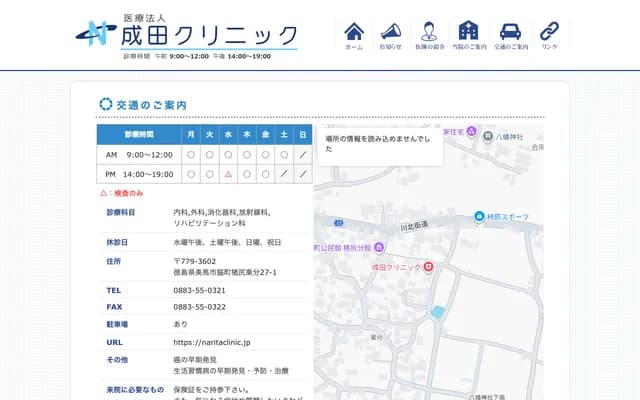
Task: Click the リンク chain link icon
Action: click(549, 31)
